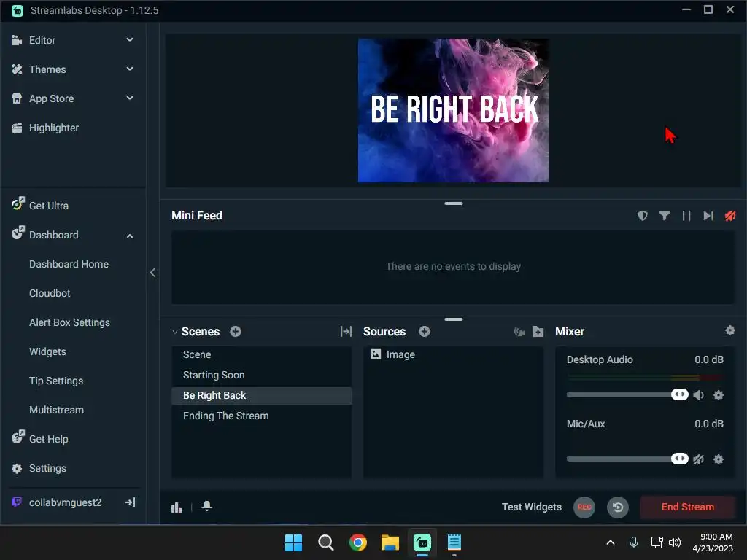
Task: Show hidden system tray icons
Action: coord(611,542)
